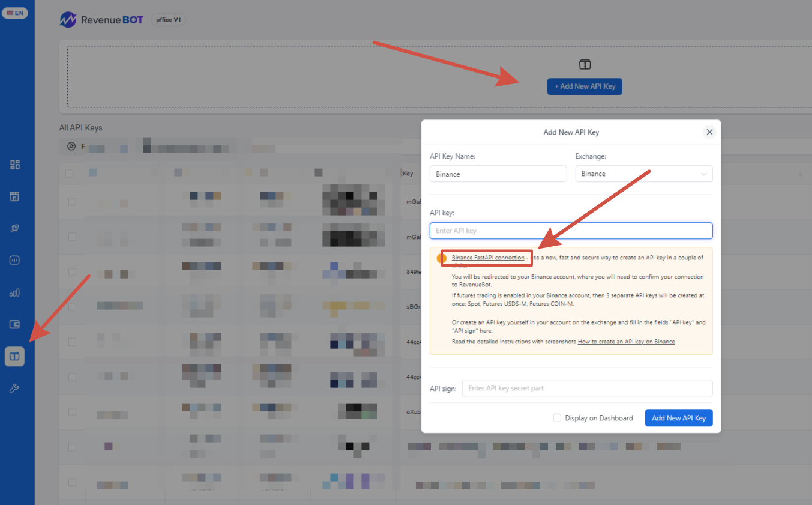Screen dimensions: 812x505
Task: Click the key cell starting with oXub
Action: click(x=414, y=412)
